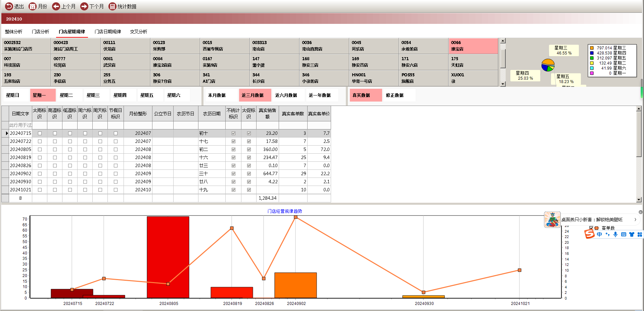The height and width of the screenshot is (311, 644).
Task: Toggle 大促标识 checkbox for row 20241021
Action: click(249, 190)
